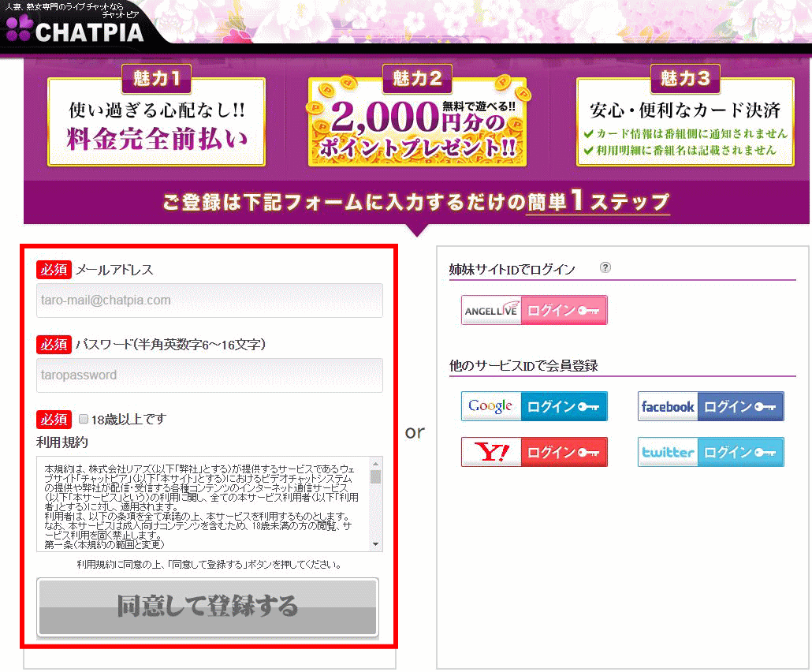This screenshot has width=812, height=672.
Task: Register using Google login button
Action: tap(534, 406)
